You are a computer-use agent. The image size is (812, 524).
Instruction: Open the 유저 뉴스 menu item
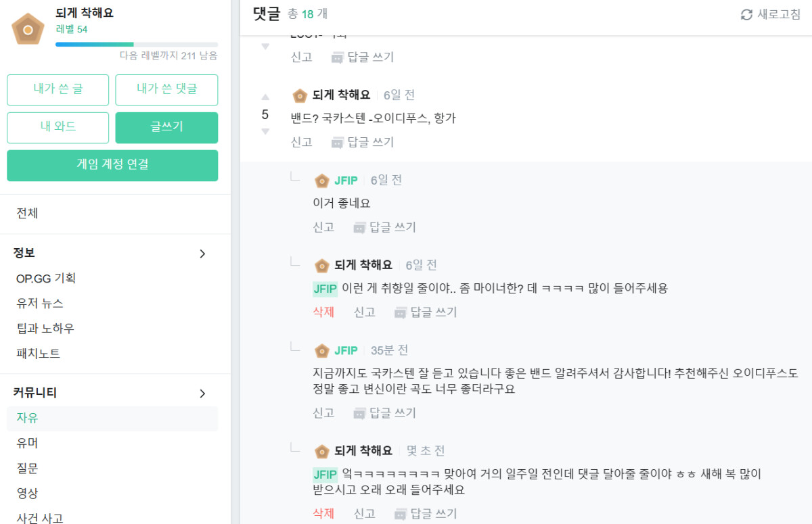pyautogui.click(x=40, y=304)
